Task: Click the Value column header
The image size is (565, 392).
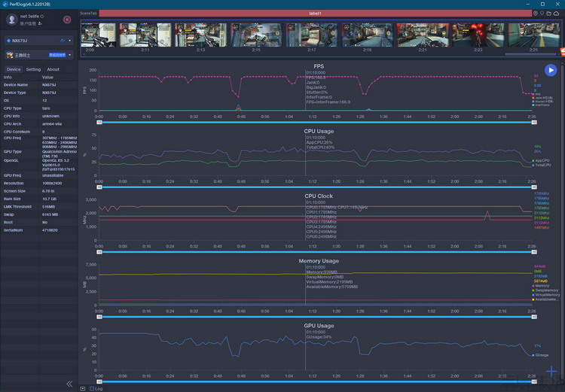Action: [x=47, y=77]
